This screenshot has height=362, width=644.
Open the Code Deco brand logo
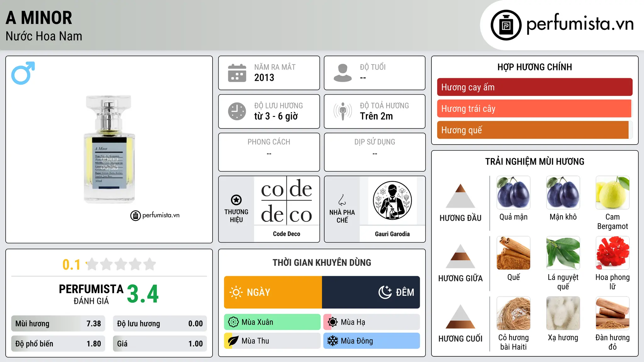[x=286, y=200]
